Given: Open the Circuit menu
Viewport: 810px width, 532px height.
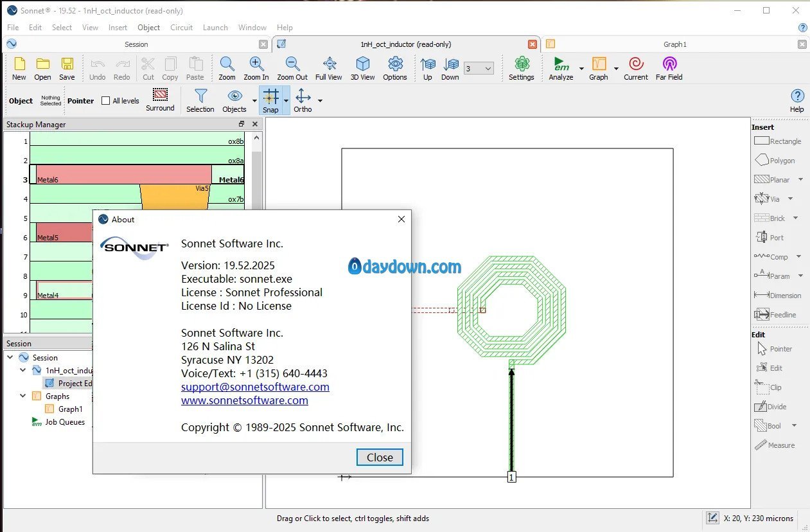Looking at the screenshot, I should click(181, 28).
